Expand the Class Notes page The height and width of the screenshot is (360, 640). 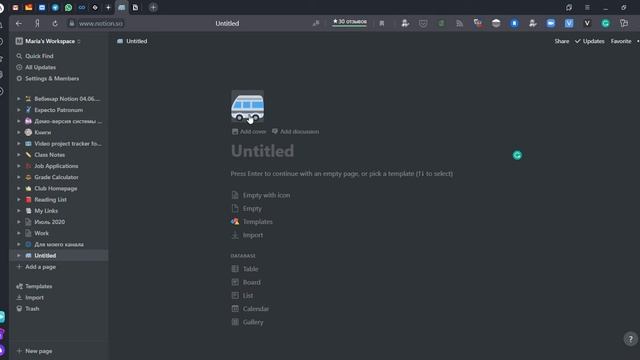[18, 155]
